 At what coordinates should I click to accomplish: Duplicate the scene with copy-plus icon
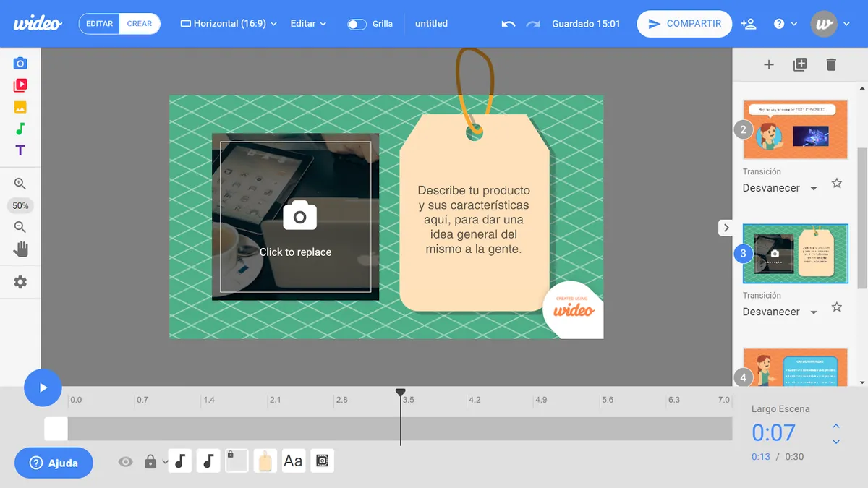(x=800, y=65)
